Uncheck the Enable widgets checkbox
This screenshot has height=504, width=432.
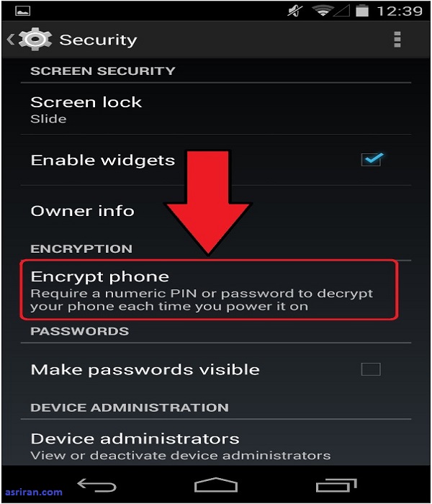point(371,160)
